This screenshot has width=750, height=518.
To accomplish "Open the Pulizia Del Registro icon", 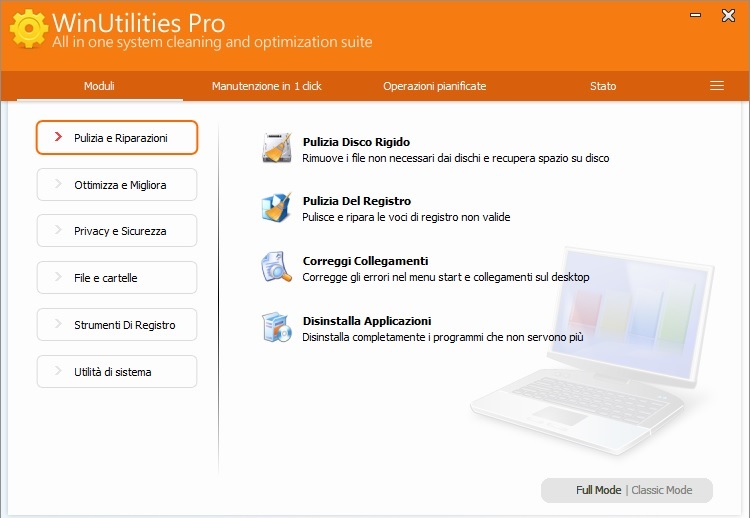I will click(x=277, y=208).
